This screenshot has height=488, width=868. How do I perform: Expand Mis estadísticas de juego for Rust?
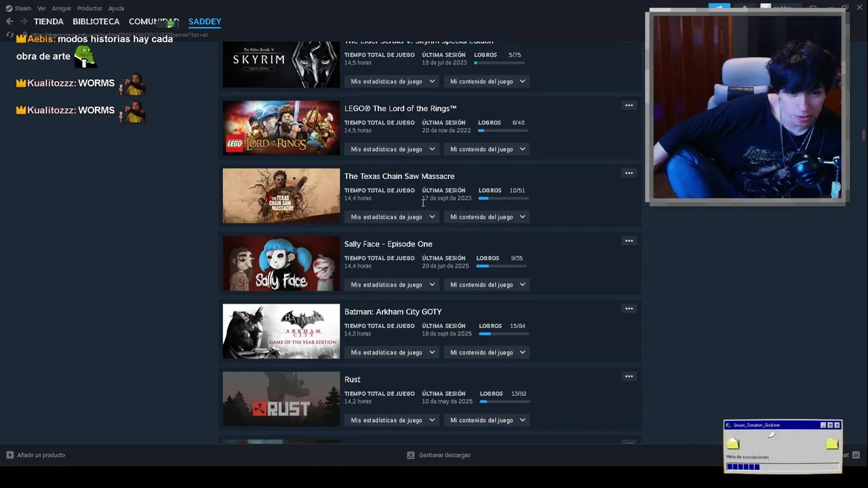[x=392, y=420]
